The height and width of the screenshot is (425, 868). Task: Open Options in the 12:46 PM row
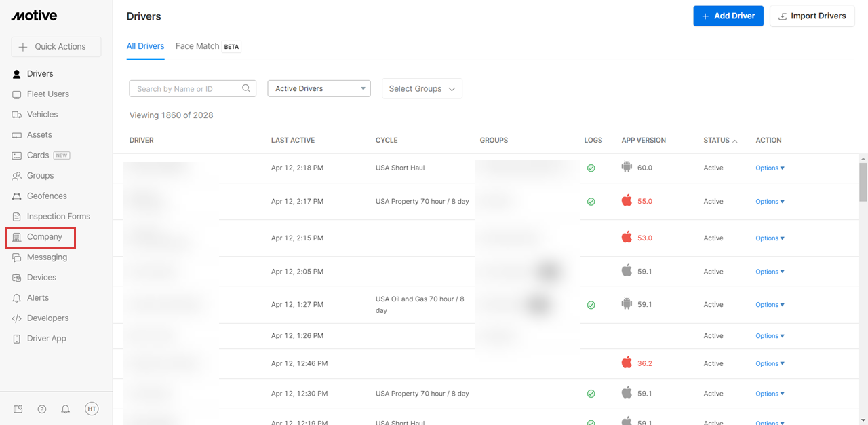(x=770, y=364)
